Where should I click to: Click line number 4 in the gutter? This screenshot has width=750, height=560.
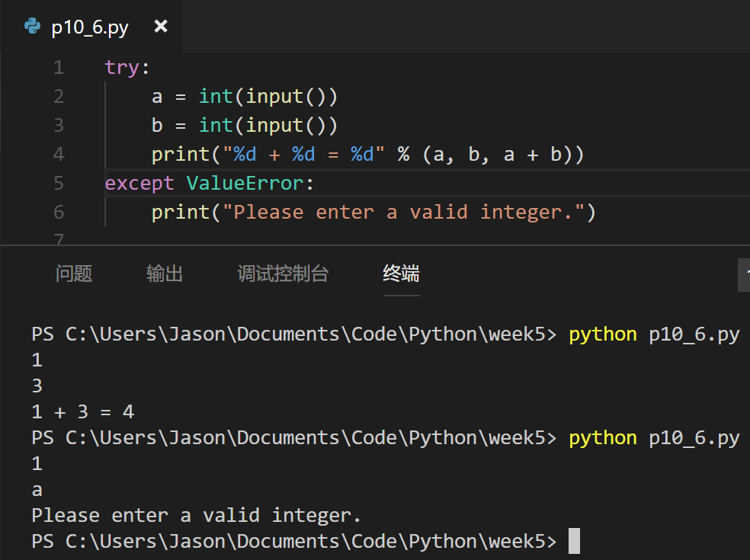click(59, 154)
